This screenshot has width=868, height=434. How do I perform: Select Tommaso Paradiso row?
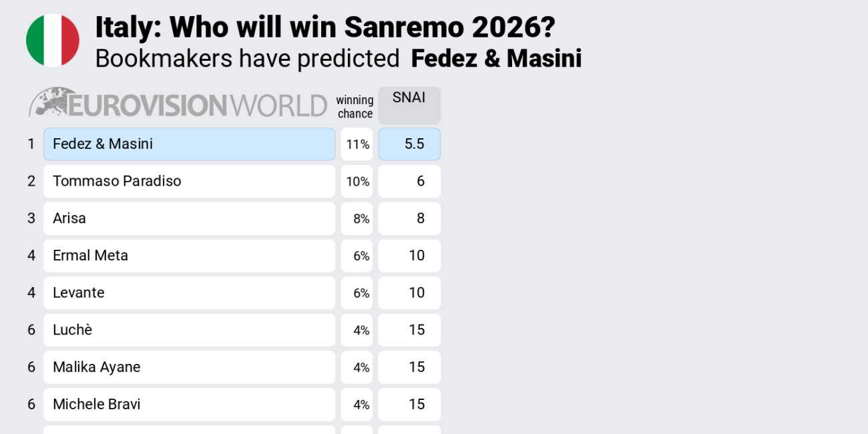pyautogui.click(x=189, y=182)
